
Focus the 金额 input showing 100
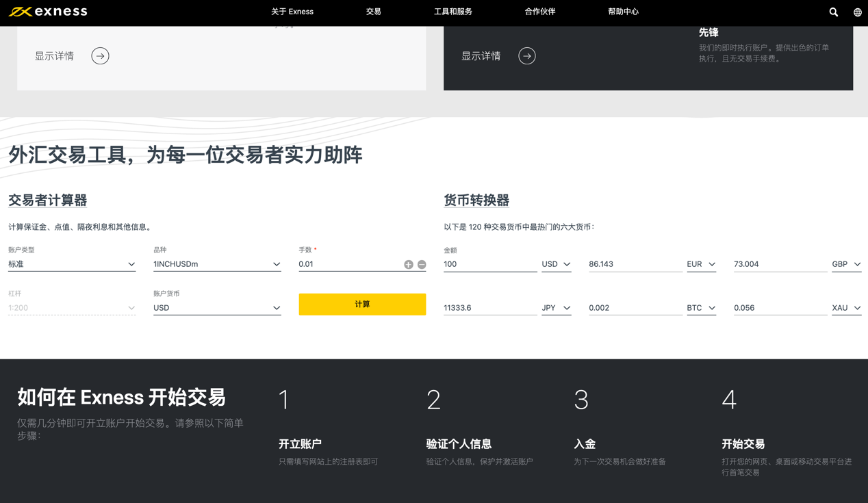[490, 264]
